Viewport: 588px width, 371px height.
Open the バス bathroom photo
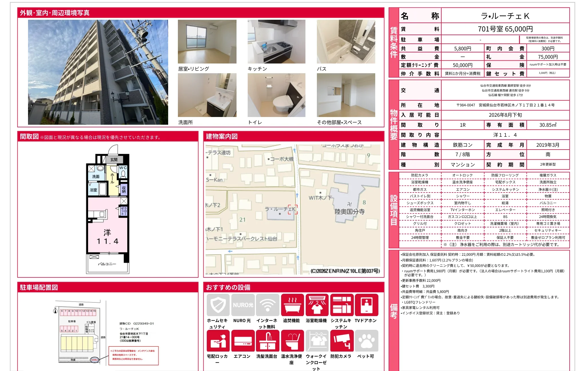click(346, 41)
